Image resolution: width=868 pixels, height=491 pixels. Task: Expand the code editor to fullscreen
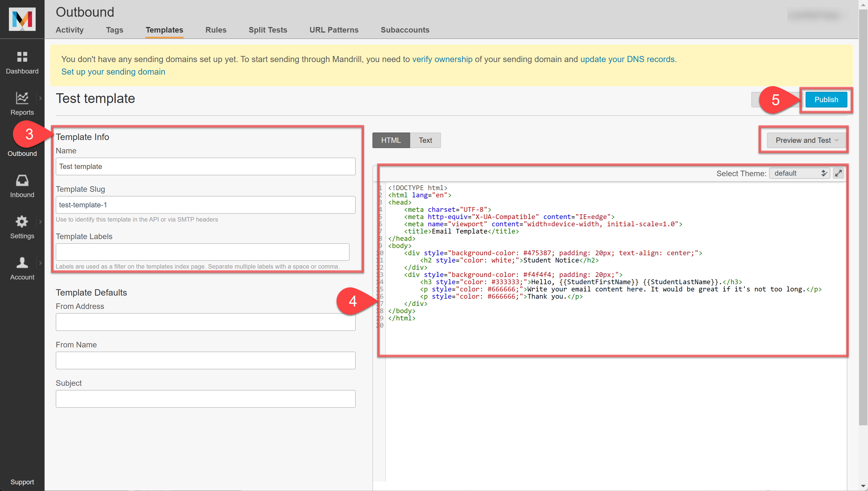(838, 173)
